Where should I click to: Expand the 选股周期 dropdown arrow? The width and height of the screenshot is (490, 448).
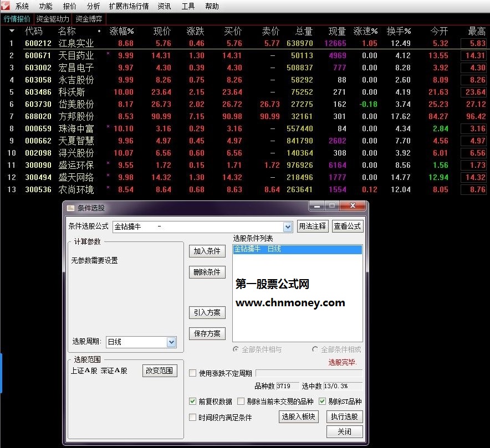171,342
